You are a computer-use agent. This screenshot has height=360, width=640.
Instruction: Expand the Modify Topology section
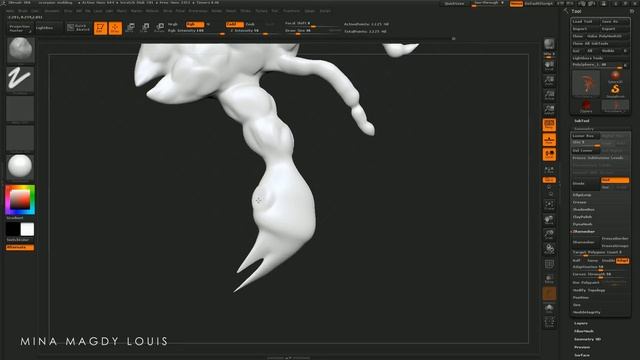pos(589,290)
